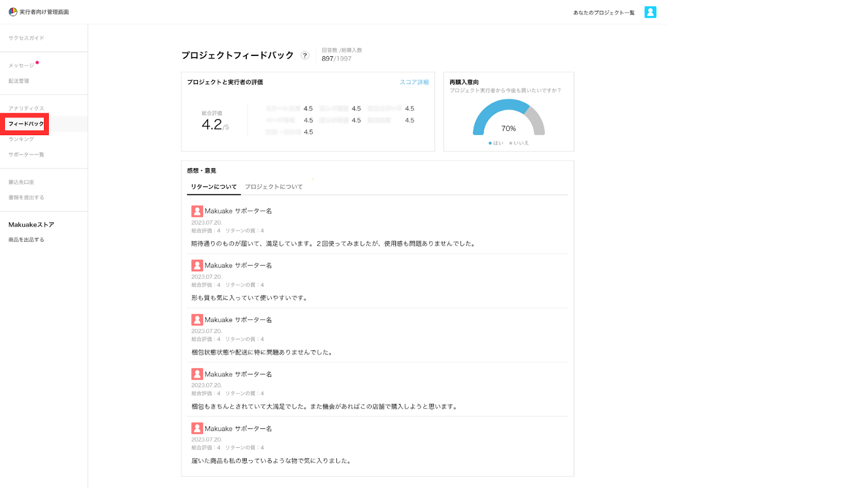Open ランキング sidebar item
The height and width of the screenshot is (488, 868).
point(21,139)
